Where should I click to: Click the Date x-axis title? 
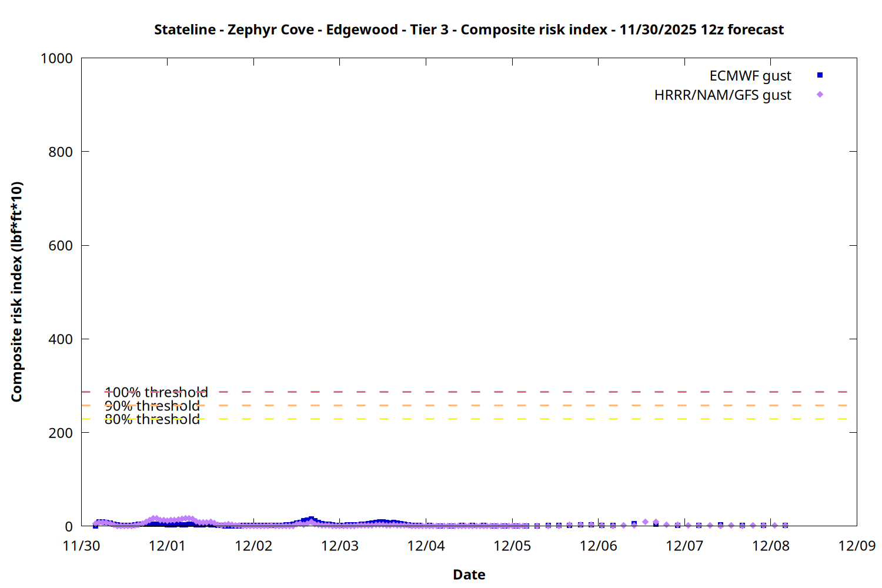[469, 574]
